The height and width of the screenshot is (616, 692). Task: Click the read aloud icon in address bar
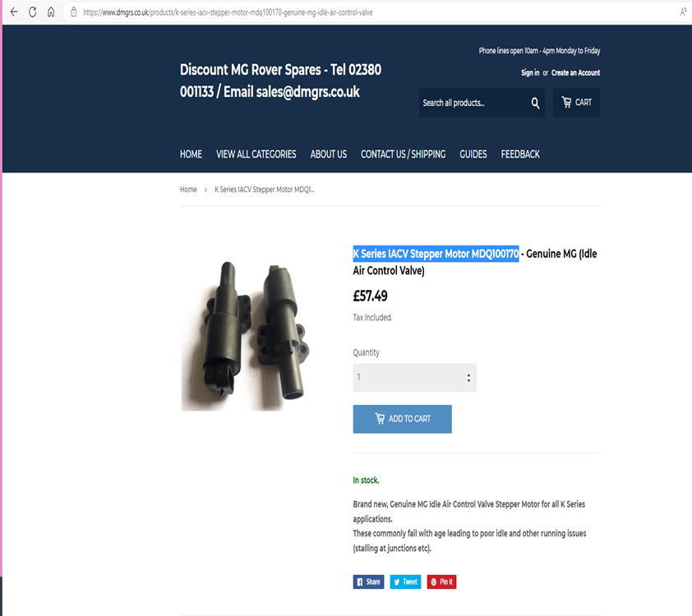click(x=683, y=11)
